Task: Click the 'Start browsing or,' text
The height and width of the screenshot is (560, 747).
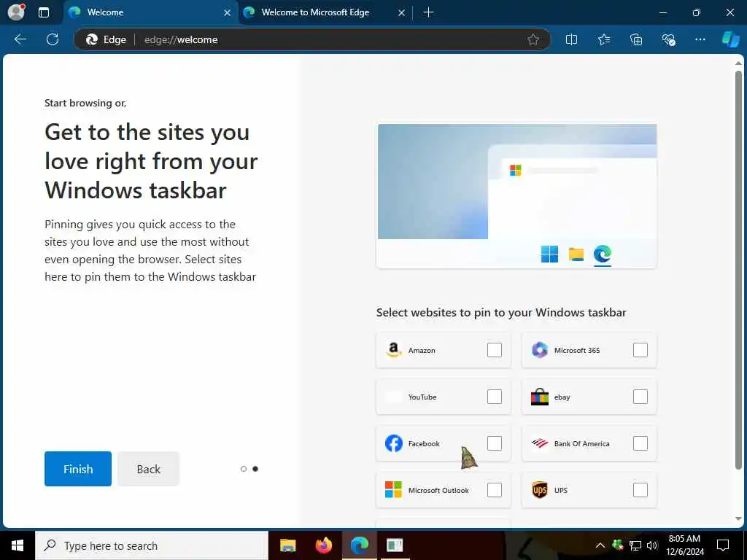Action: pos(85,103)
